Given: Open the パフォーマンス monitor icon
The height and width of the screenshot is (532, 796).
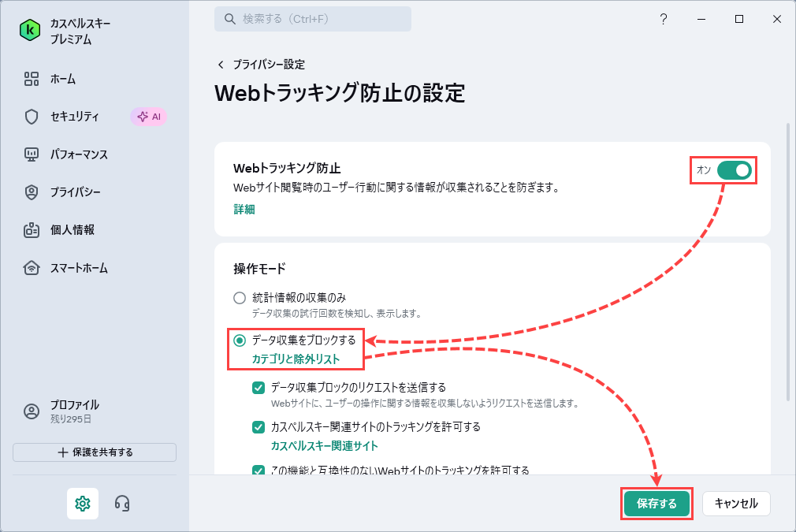Looking at the screenshot, I should pyautogui.click(x=32, y=154).
